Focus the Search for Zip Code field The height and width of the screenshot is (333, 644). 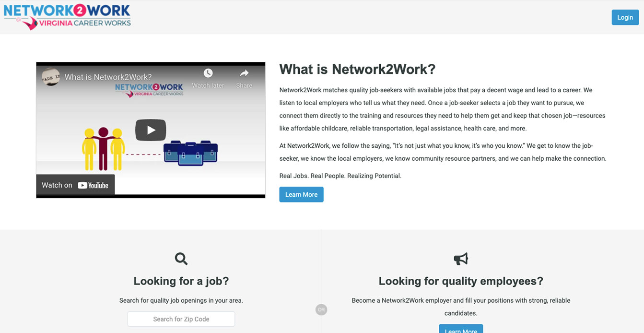coord(181,319)
